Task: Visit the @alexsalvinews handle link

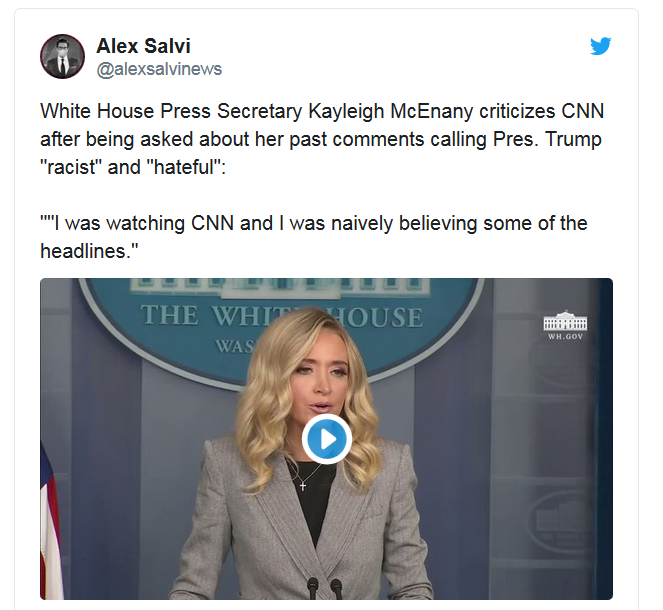Action: coord(159,69)
